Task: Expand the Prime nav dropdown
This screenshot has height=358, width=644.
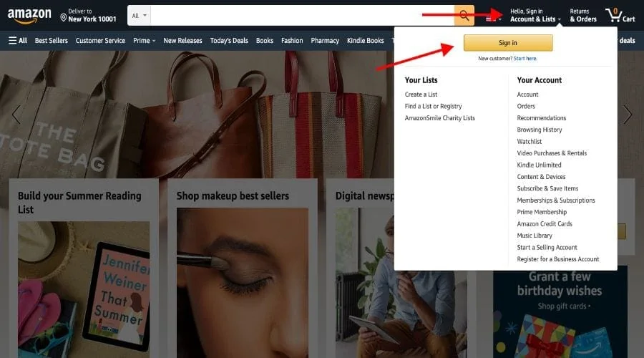Action: pyautogui.click(x=144, y=40)
